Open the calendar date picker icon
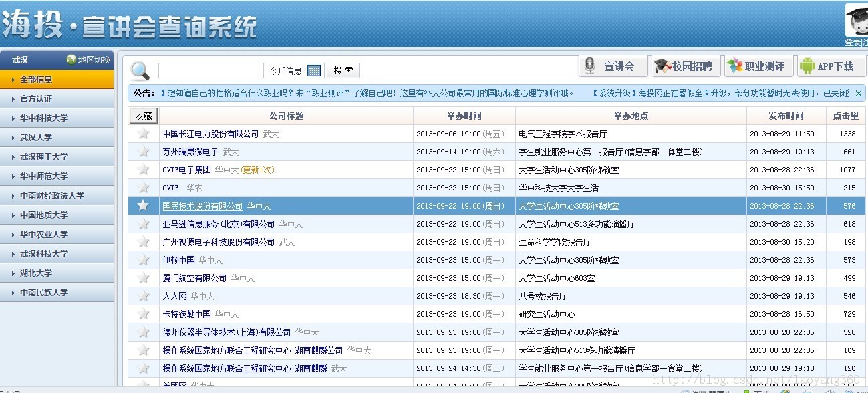 [x=314, y=70]
